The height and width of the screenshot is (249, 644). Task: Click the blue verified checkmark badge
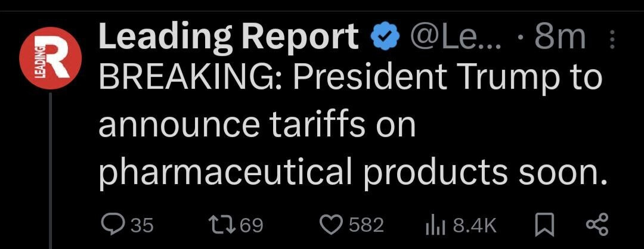[384, 39]
